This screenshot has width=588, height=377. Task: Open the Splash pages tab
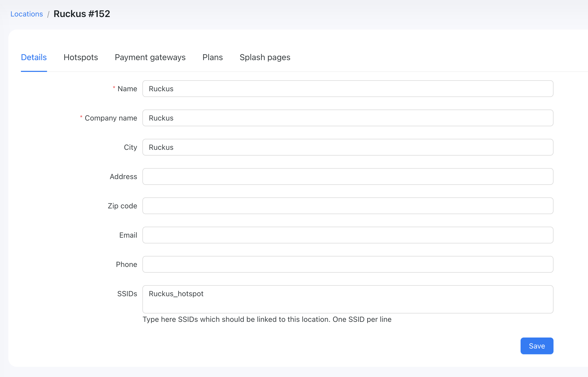pos(265,57)
